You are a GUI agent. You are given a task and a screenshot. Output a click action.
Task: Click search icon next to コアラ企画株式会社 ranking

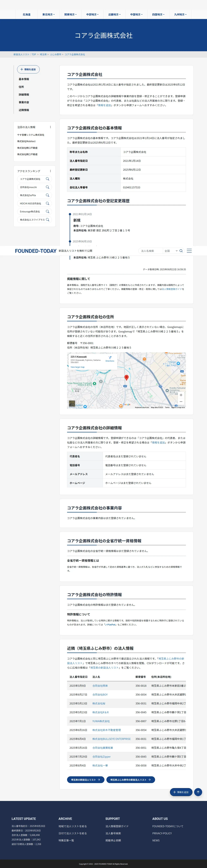click(48, 179)
